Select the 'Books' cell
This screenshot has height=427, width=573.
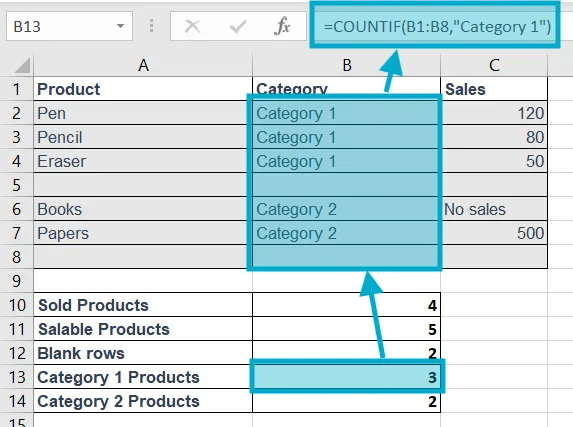pos(143,209)
